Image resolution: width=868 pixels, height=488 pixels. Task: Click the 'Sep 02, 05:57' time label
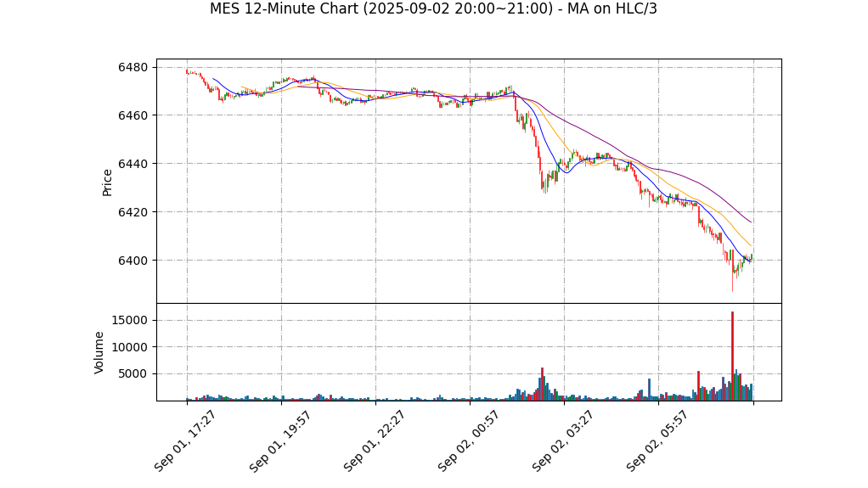tap(657, 440)
